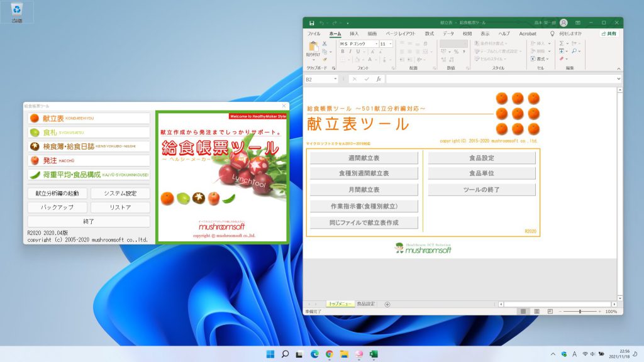Image resolution: width=644 pixels, height=362 pixels.
Task: Toggle Underline formatting in Excel
Action: click(x=358, y=52)
